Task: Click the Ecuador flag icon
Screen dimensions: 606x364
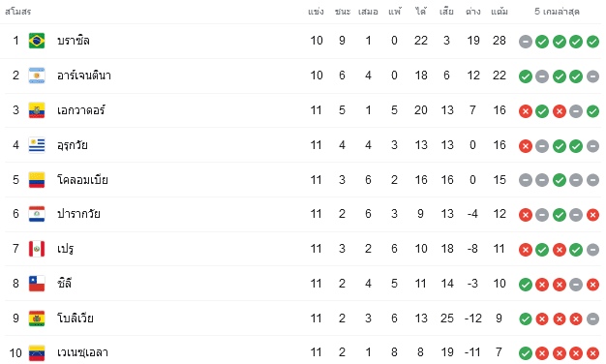Action: pyautogui.click(x=37, y=110)
